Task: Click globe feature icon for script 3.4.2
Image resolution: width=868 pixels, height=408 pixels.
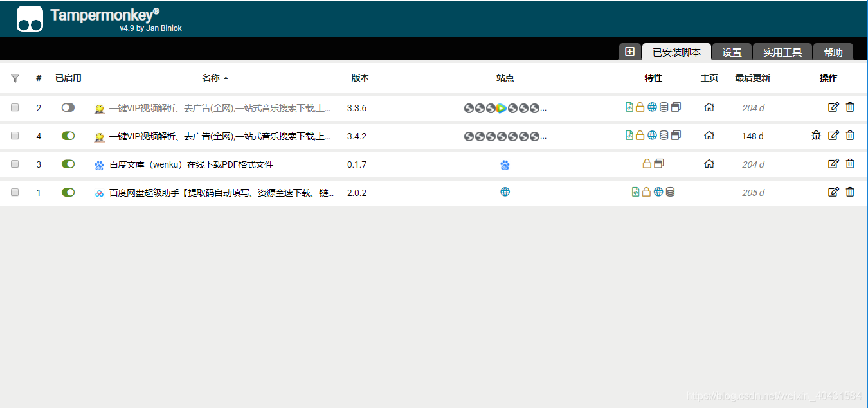Action: click(x=652, y=136)
